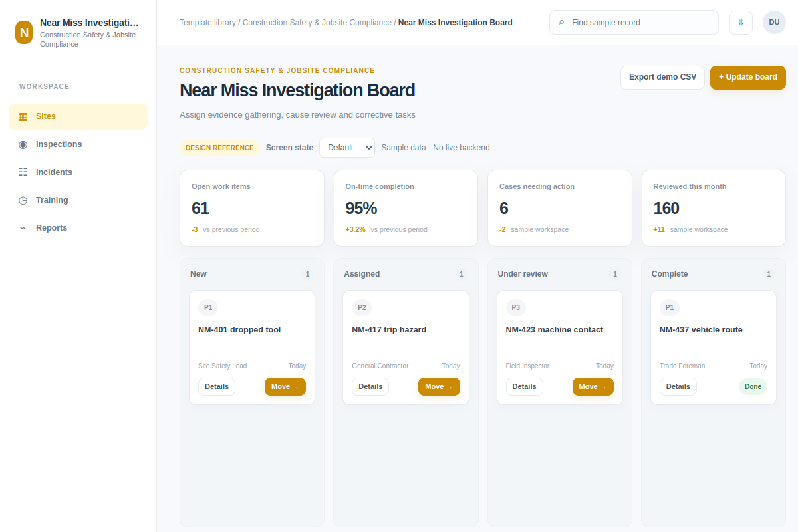
Task: Go to Construction Safety & Jobsite Compliance breadcrumb
Action: pyautogui.click(x=317, y=23)
